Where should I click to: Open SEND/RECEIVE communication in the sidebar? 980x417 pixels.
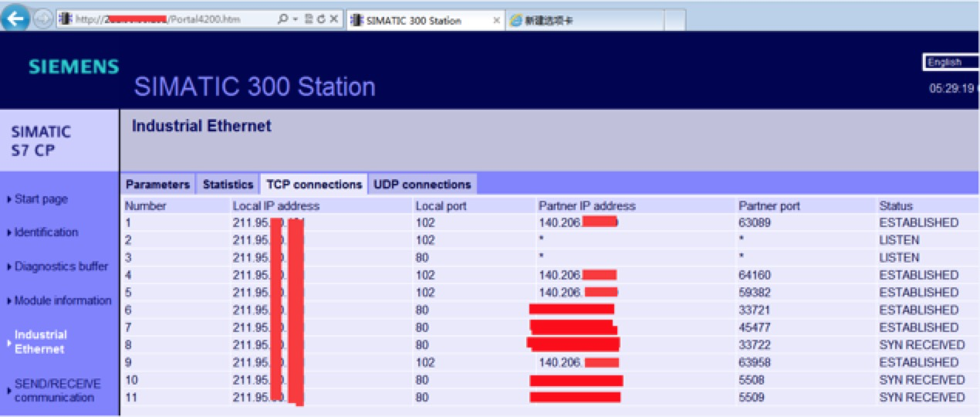click(58, 391)
